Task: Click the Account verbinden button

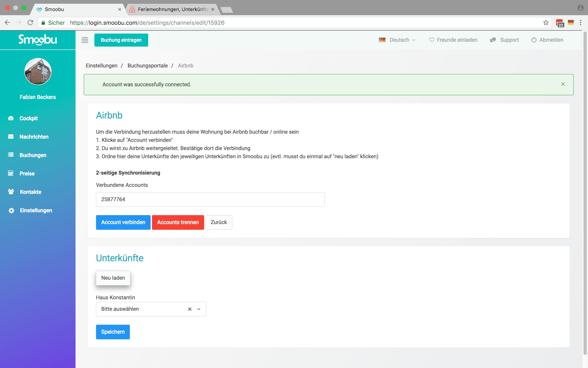Action: (x=123, y=222)
